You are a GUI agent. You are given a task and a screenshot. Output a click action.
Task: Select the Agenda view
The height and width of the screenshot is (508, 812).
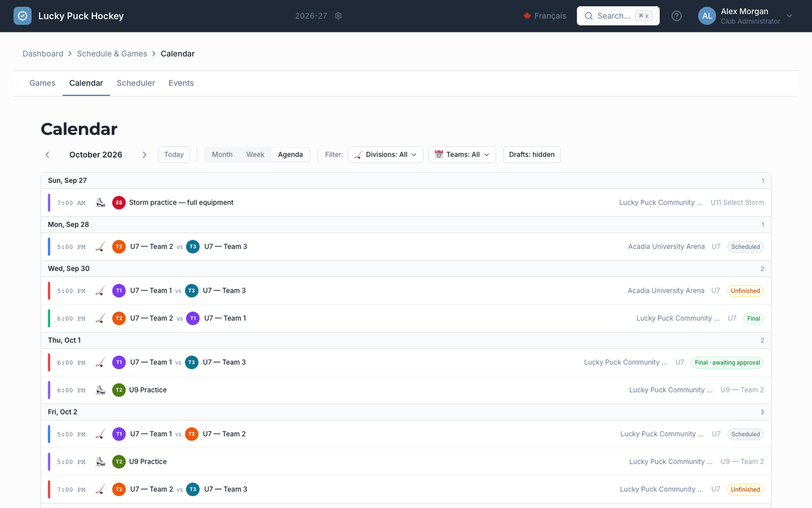(x=291, y=154)
